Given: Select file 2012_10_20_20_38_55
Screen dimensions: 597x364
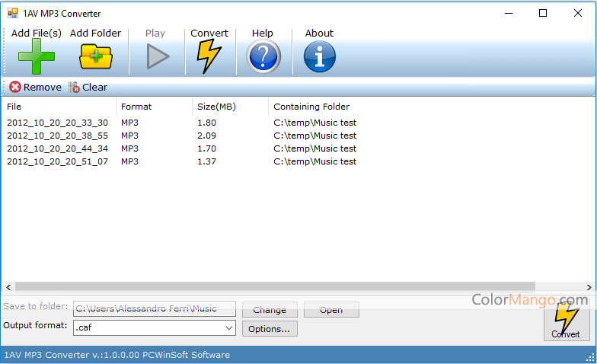Looking at the screenshot, I should [58, 136].
